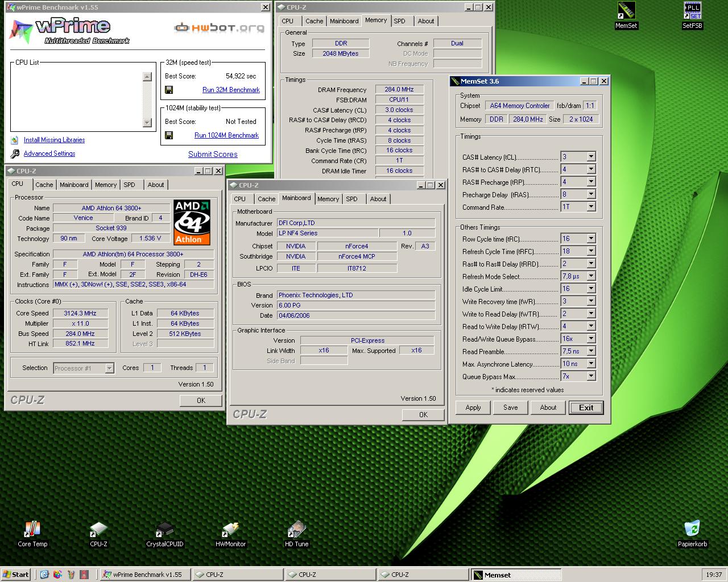This screenshot has height=582, width=728.
Task: Open the SetFSB desktop shortcut
Action: click(x=692, y=15)
